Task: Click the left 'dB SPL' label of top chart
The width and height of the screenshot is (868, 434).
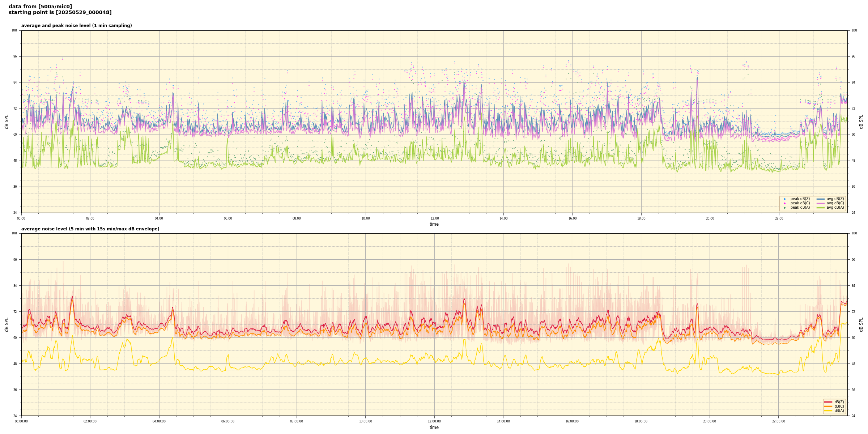Action: click(x=7, y=122)
